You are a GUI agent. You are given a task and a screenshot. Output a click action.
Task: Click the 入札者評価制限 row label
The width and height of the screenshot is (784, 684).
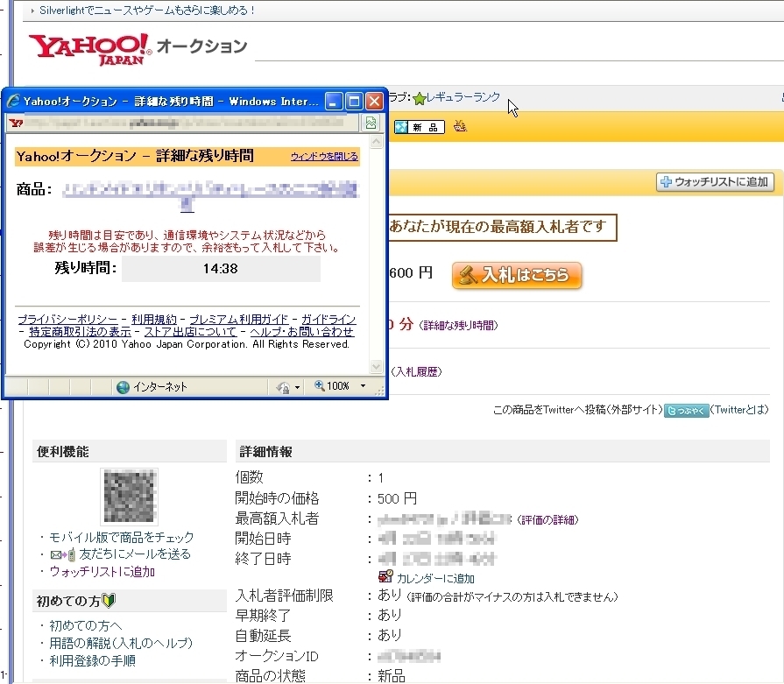[284, 596]
